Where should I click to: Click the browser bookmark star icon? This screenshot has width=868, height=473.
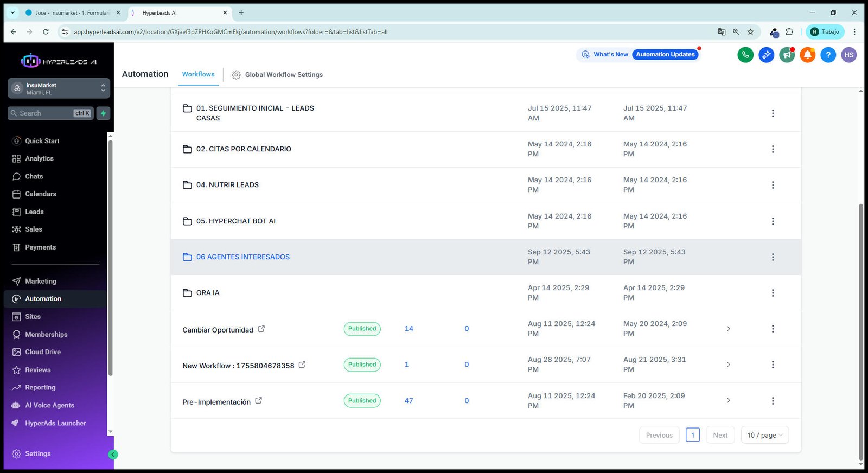(751, 32)
